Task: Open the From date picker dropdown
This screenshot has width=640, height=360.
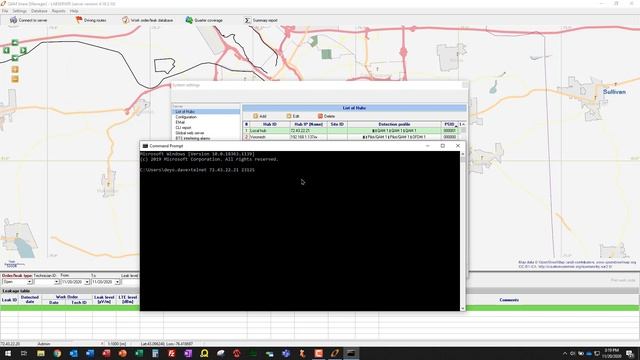Action: (87, 282)
